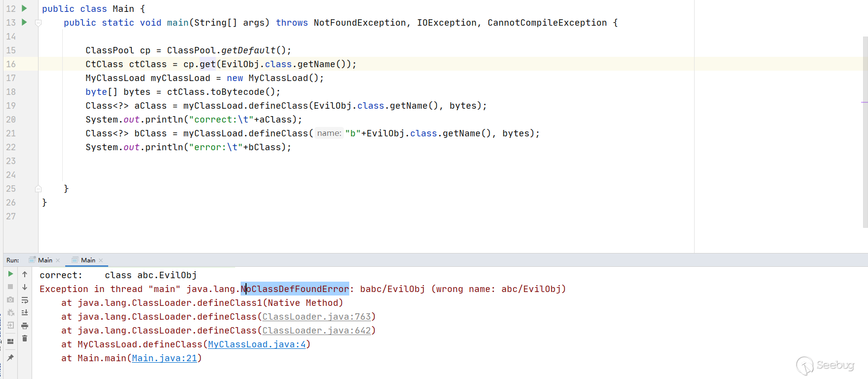This screenshot has width=868, height=379.
Task: Click 'class abc.EvilObj' in the console output
Action: (151, 275)
